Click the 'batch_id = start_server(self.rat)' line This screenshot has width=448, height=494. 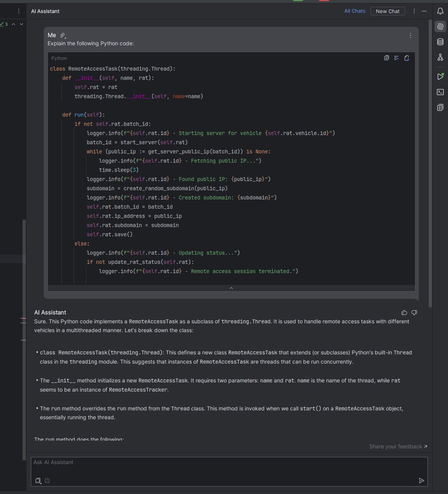[137, 142]
